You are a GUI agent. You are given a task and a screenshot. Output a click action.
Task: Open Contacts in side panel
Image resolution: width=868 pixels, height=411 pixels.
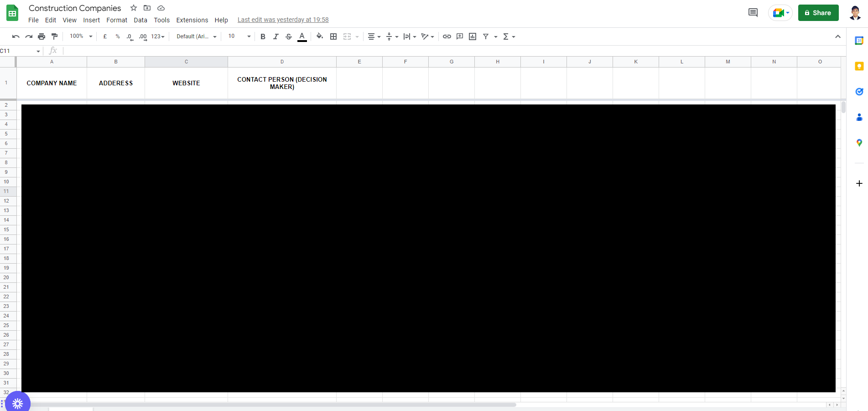coord(859,117)
